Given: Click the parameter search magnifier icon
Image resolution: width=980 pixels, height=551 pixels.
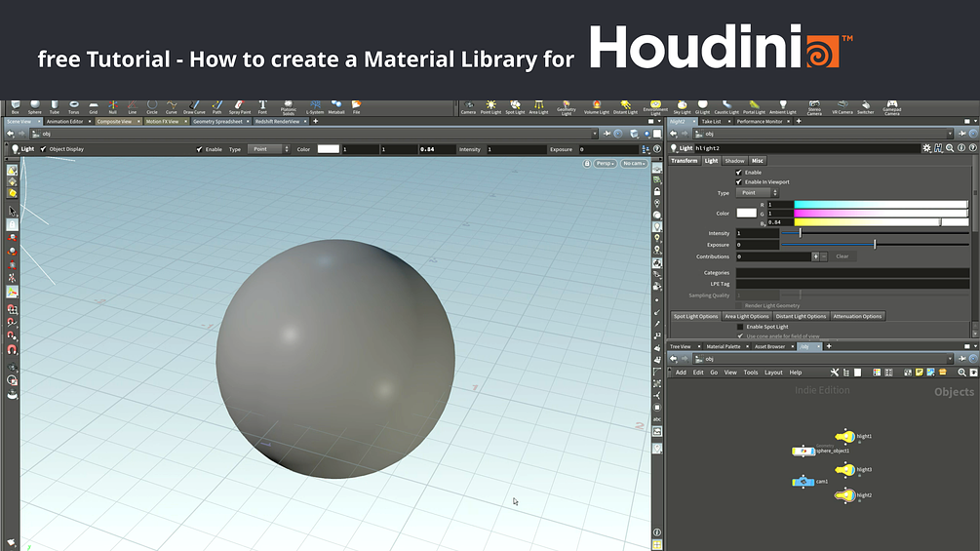Looking at the screenshot, I should (950, 148).
